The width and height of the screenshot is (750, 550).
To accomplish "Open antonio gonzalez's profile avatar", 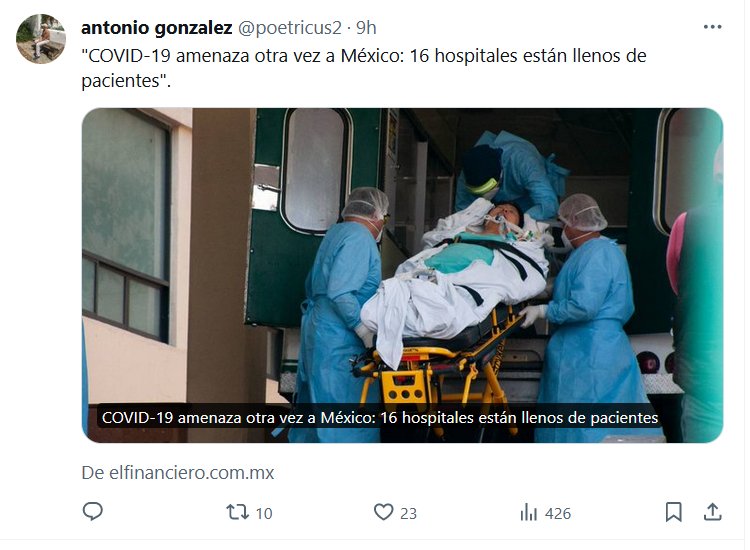I will pyautogui.click(x=41, y=39).
